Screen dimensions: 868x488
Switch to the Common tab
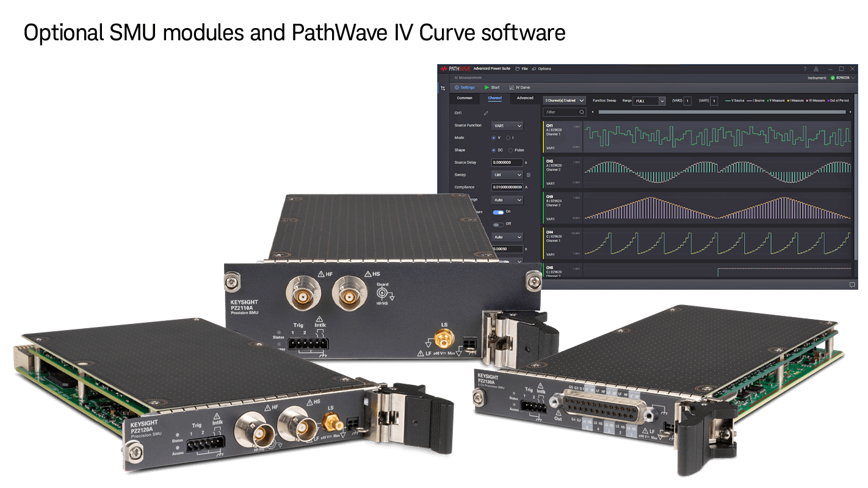tap(465, 98)
